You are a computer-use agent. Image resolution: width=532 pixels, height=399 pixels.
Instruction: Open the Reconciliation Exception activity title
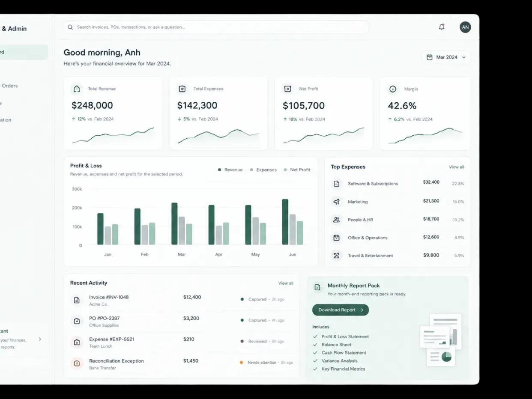pyautogui.click(x=117, y=361)
